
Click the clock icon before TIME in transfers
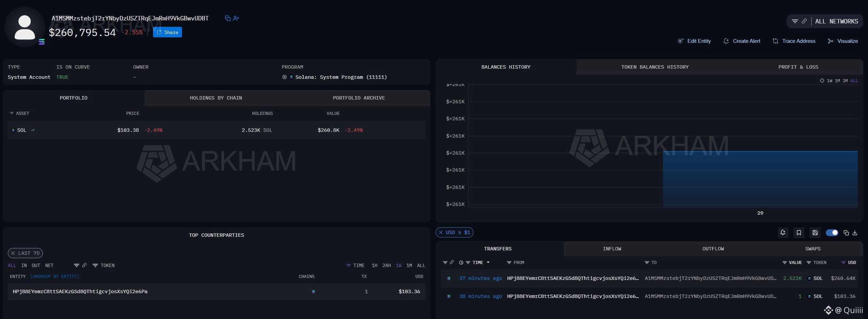(x=461, y=263)
